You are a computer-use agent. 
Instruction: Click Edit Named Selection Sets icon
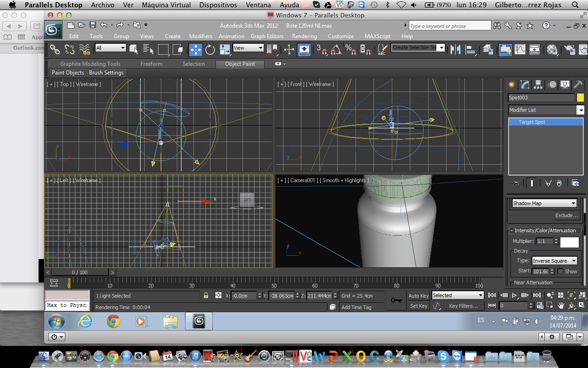pos(383,49)
